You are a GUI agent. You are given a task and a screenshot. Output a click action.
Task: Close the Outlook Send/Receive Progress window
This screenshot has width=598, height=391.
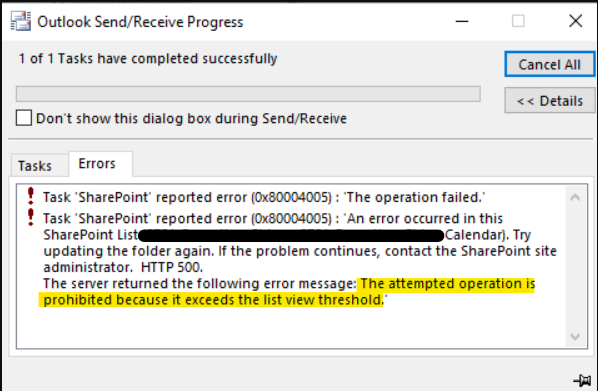[575, 21]
